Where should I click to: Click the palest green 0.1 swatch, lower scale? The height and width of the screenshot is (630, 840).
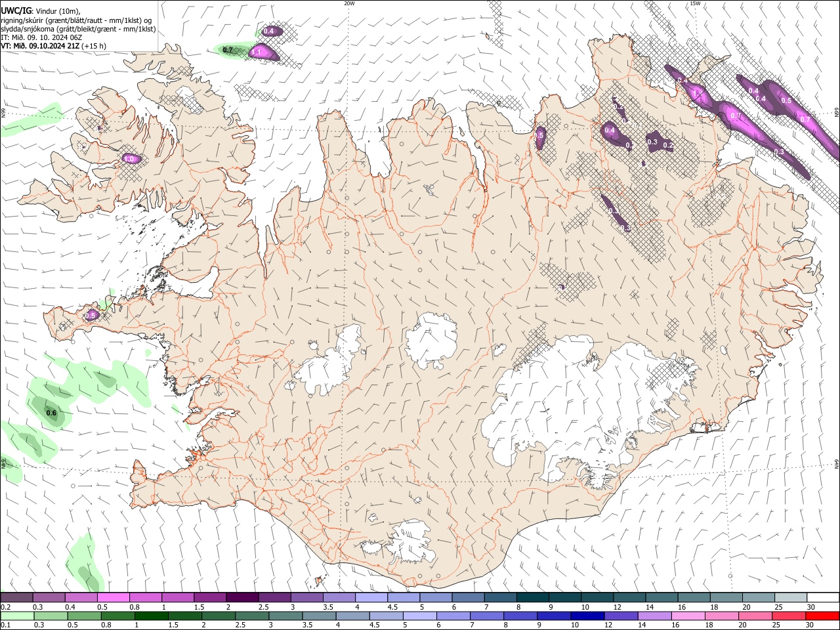tap(17, 616)
